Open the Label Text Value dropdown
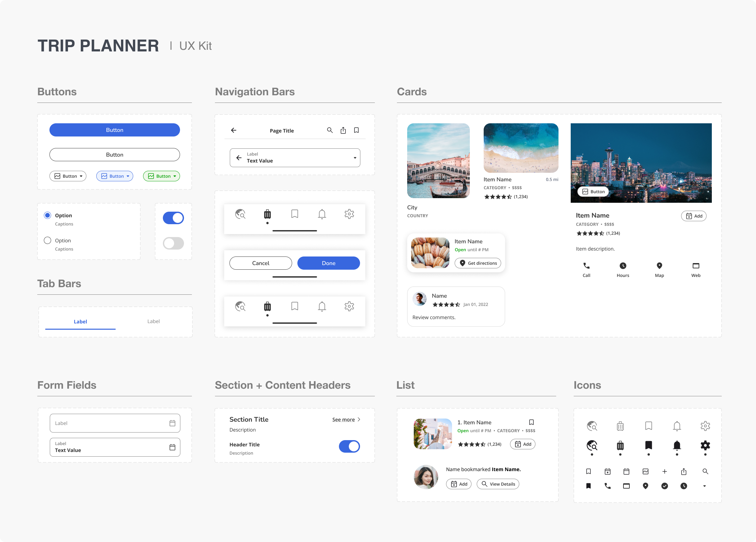The width and height of the screenshot is (756, 542). click(x=355, y=158)
